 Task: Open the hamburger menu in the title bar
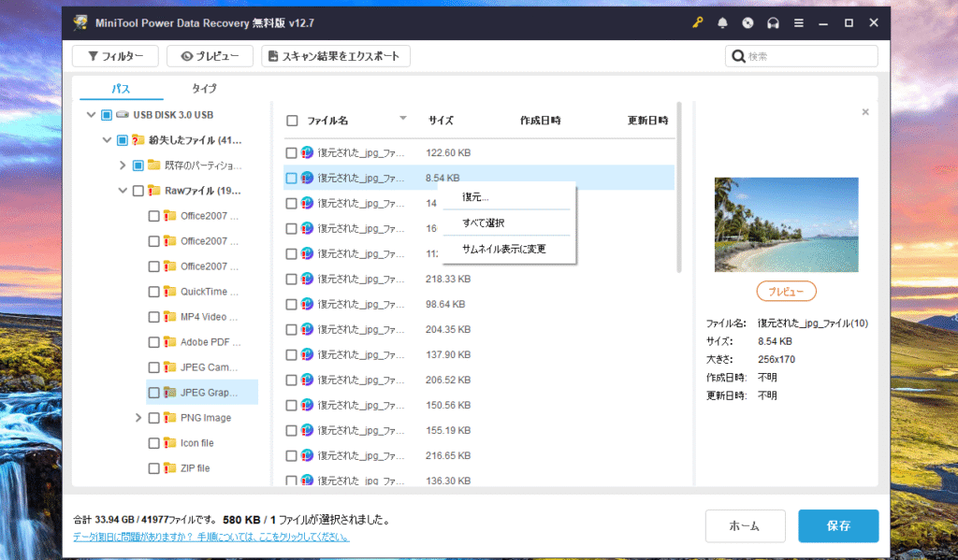798,22
